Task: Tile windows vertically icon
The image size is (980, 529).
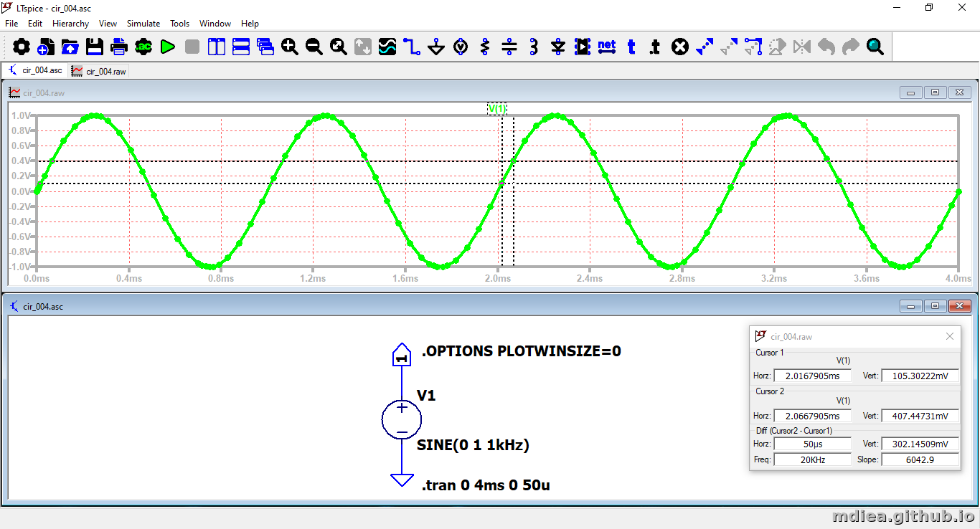Action: coord(217,47)
